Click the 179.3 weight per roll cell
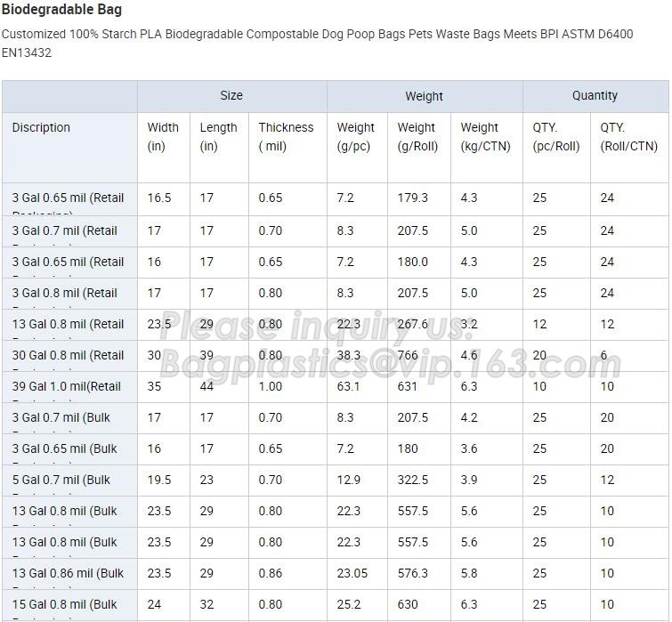Viewport: 672px width, 622px height. 413,198
